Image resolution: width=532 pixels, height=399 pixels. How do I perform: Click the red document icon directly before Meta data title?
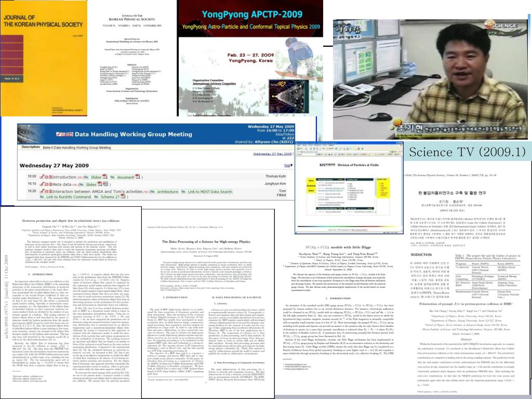click(x=50, y=184)
